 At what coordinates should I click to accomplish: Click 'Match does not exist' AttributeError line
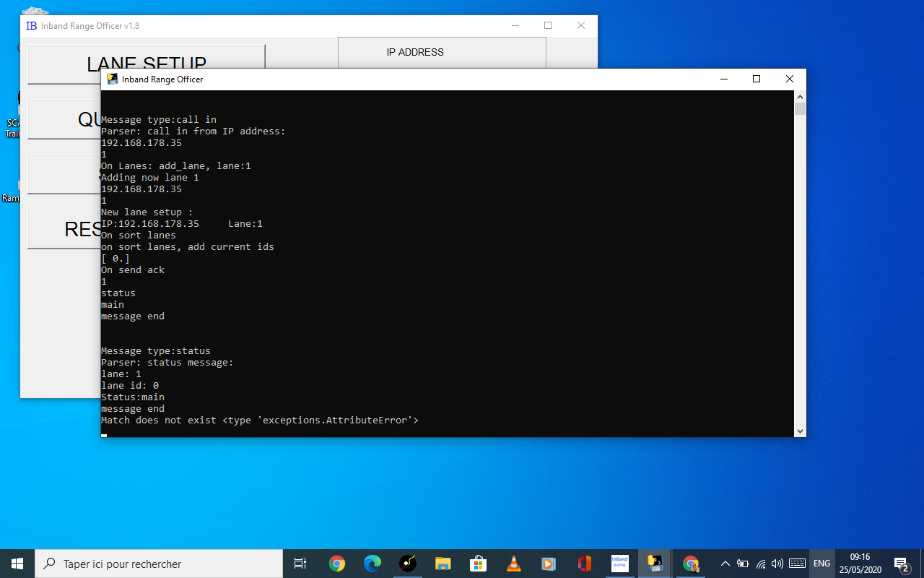(x=260, y=420)
